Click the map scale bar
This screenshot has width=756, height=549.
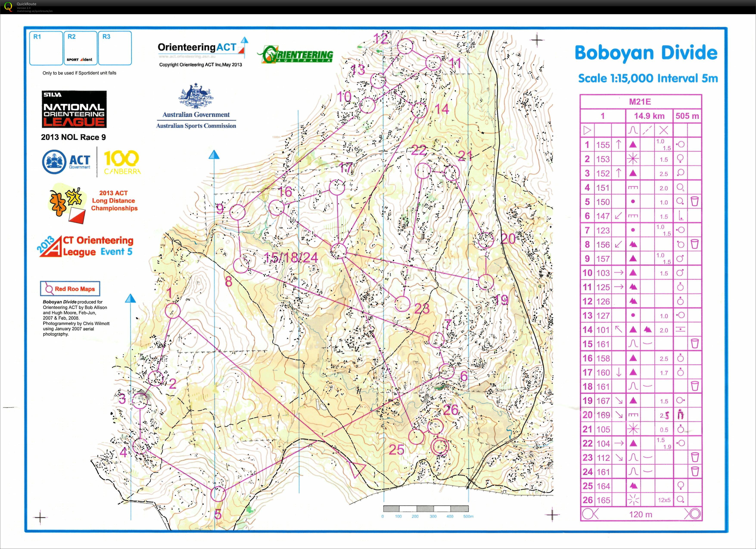coord(426,509)
